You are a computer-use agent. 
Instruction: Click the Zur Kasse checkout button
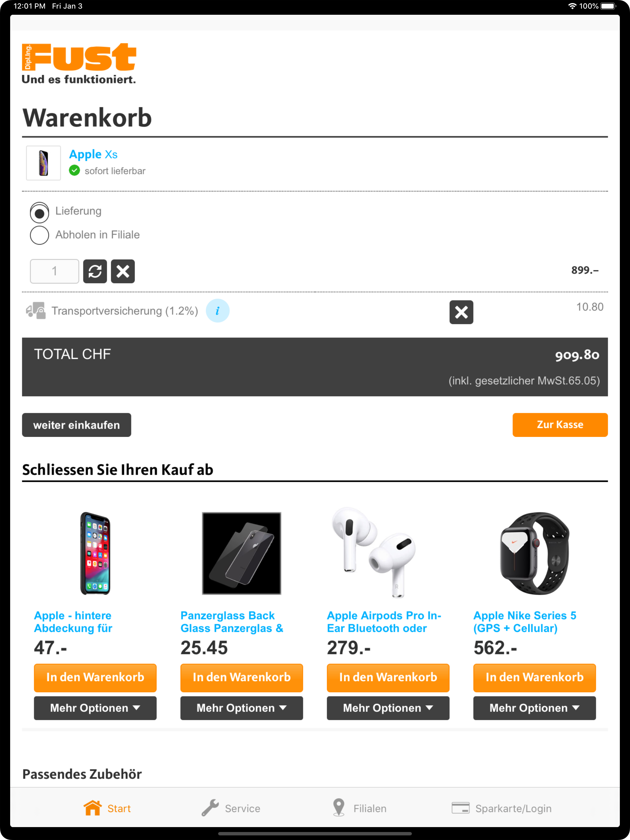(x=560, y=425)
